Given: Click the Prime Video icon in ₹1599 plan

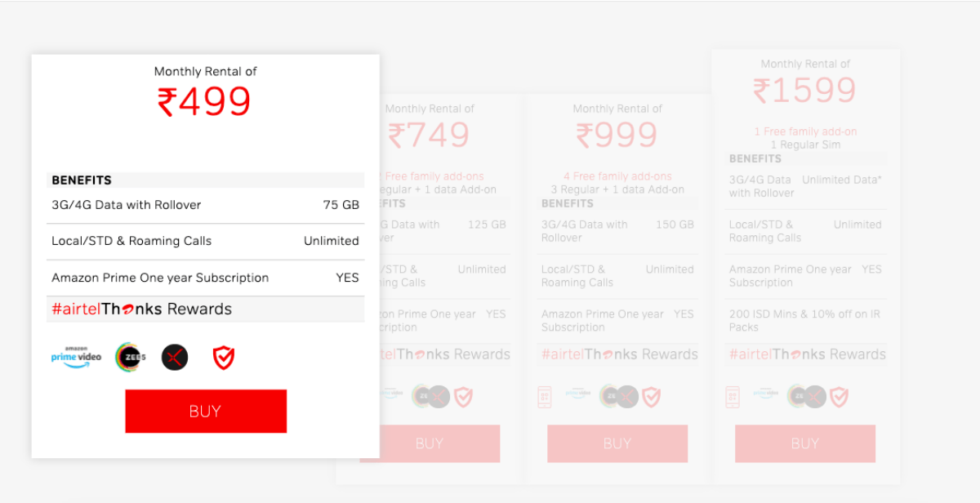Looking at the screenshot, I should click(x=765, y=394).
